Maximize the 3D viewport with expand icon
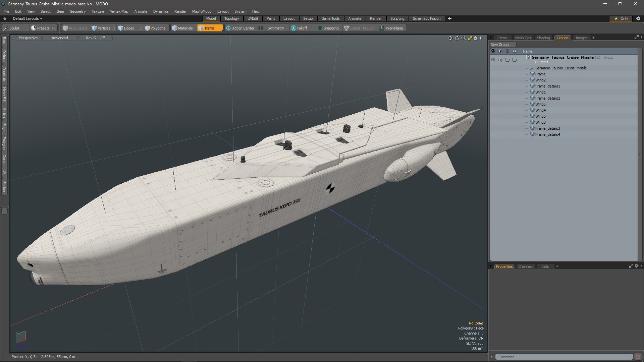This screenshot has height=362, width=644. click(470, 38)
